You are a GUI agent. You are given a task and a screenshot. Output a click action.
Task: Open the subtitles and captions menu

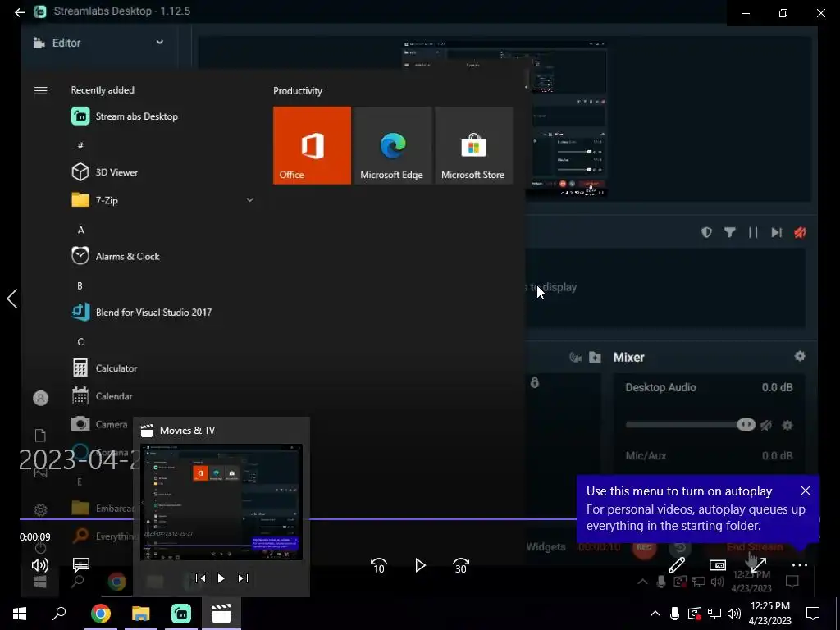click(x=81, y=564)
